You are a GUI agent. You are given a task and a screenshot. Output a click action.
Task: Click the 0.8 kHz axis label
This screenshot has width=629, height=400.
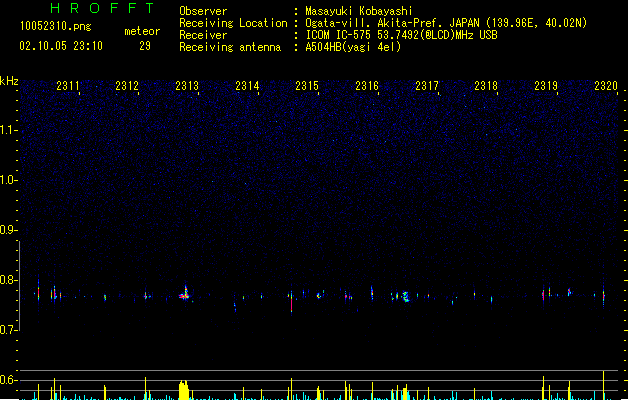[x=9, y=280]
